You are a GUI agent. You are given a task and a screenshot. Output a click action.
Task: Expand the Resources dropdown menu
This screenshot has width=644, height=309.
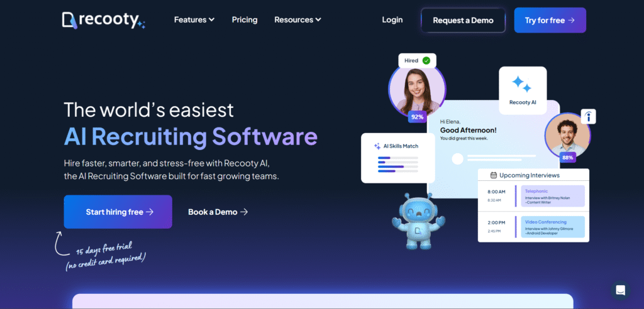coord(297,20)
